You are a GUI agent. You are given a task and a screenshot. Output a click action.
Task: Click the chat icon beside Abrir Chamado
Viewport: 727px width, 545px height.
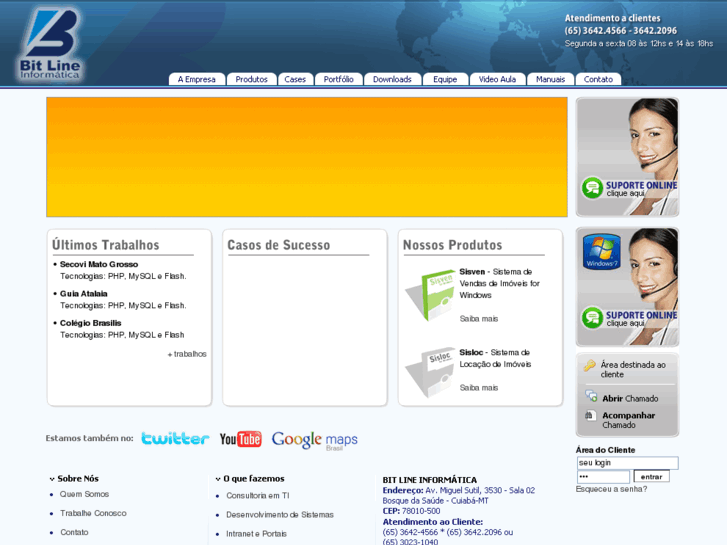[591, 396]
